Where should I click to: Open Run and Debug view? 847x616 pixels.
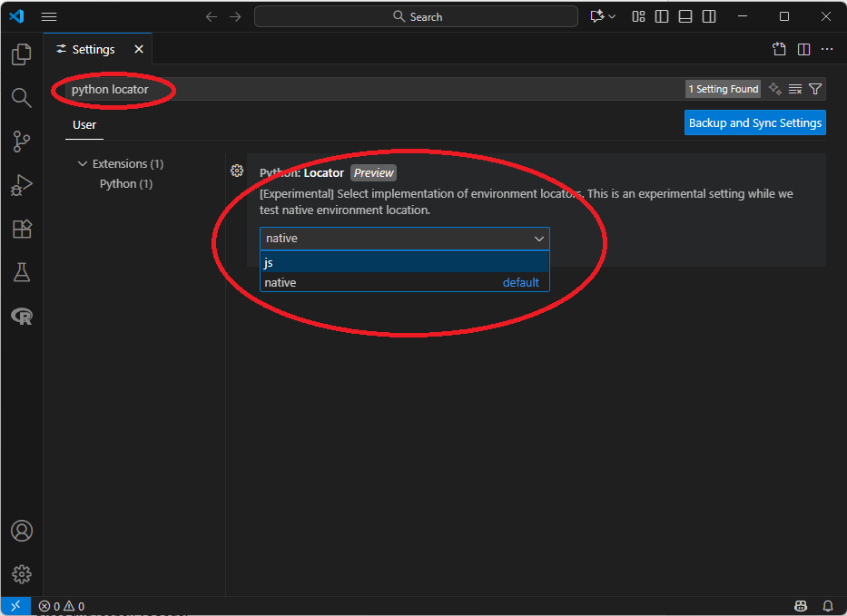click(22, 185)
